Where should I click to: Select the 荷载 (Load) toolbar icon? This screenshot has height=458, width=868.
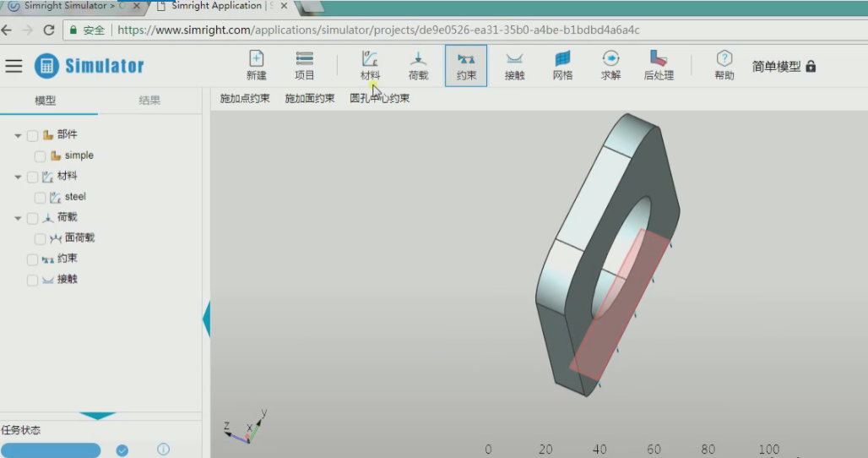pyautogui.click(x=418, y=65)
